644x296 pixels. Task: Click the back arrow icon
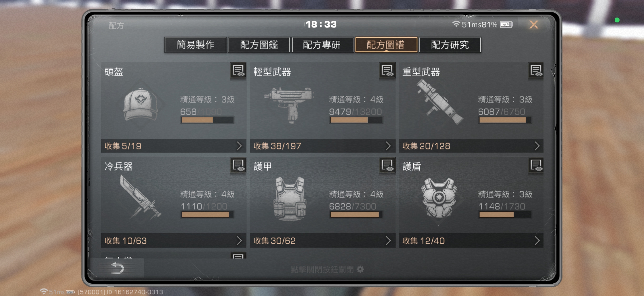[117, 268]
